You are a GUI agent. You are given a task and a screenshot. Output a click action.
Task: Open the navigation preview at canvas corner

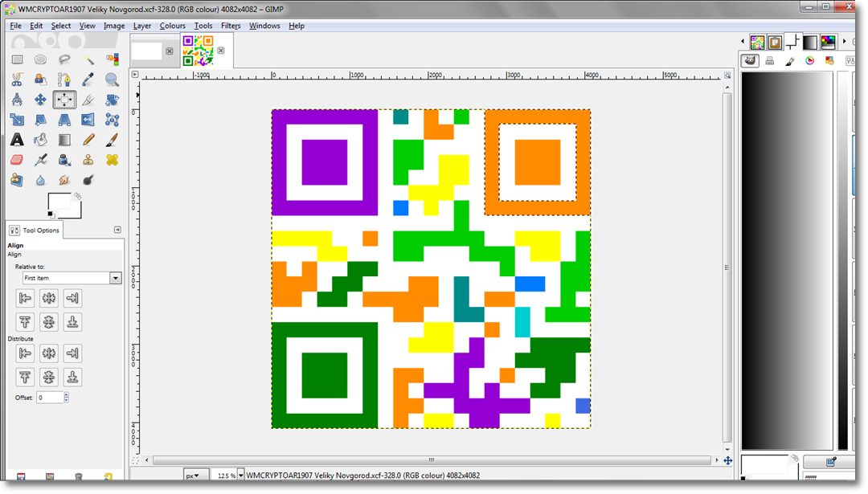727,460
